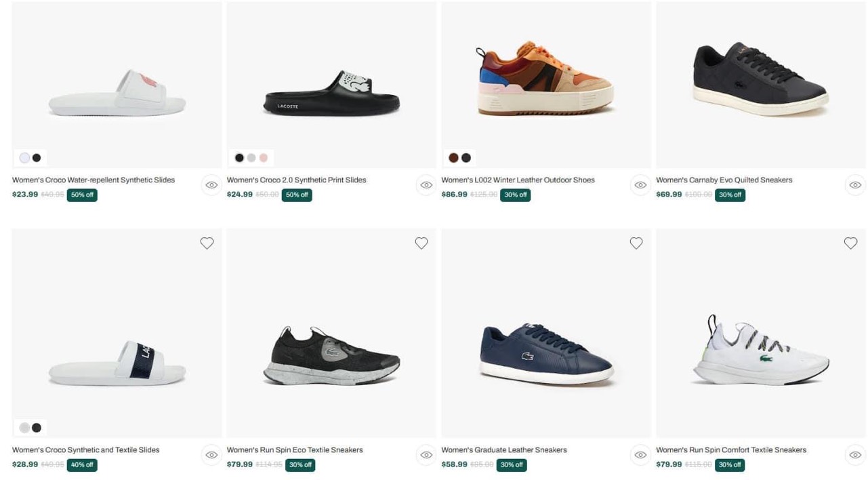Screen dimensions: 868x480
Task: View the navy Graduate Leather Sneakers image
Action: 546,354
